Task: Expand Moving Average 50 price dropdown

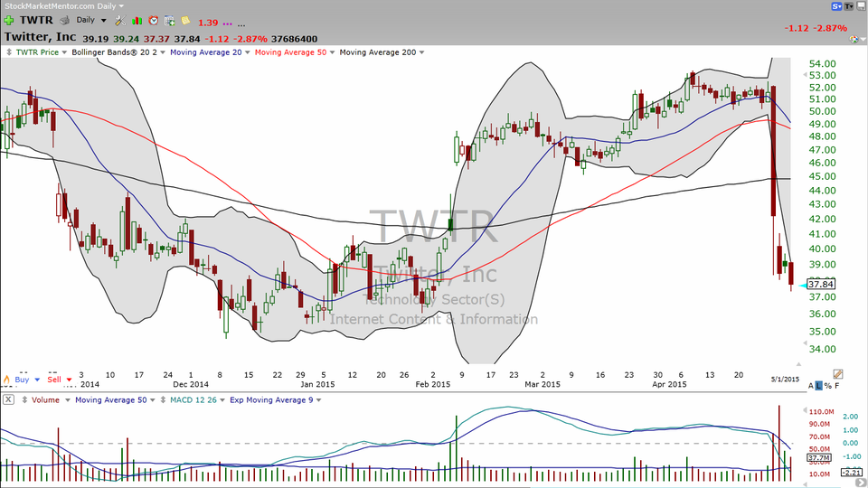Action: pyautogui.click(x=332, y=52)
